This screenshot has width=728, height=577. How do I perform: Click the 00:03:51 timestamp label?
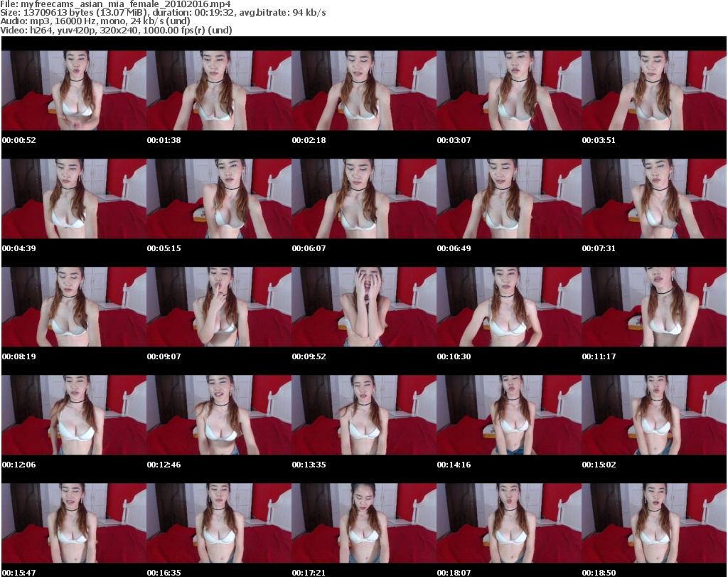point(599,140)
